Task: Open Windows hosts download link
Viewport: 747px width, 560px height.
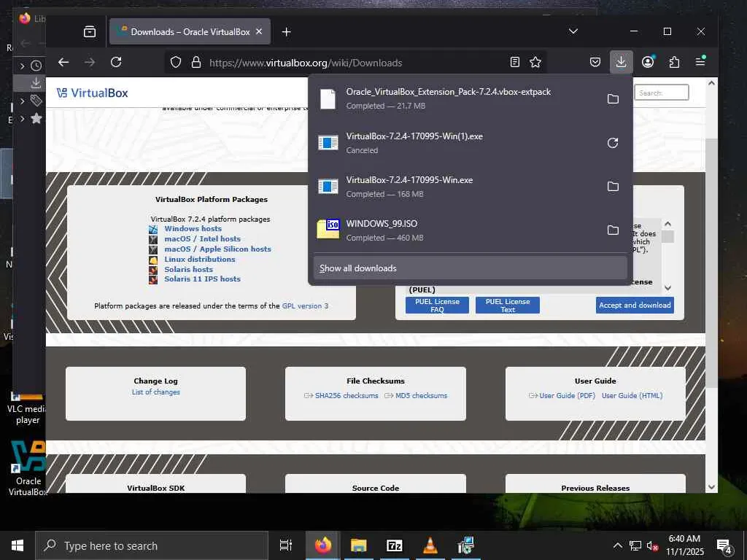Action: (193, 228)
